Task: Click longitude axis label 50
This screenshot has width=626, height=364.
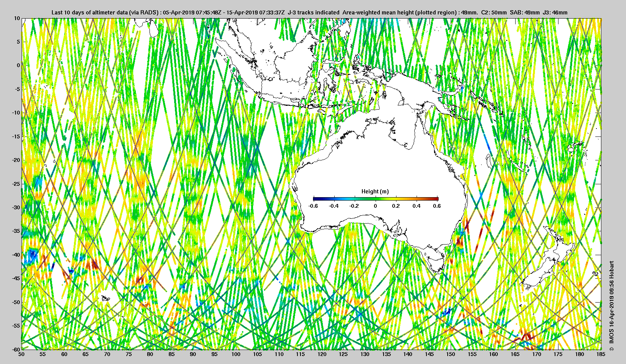Action: (x=22, y=354)
